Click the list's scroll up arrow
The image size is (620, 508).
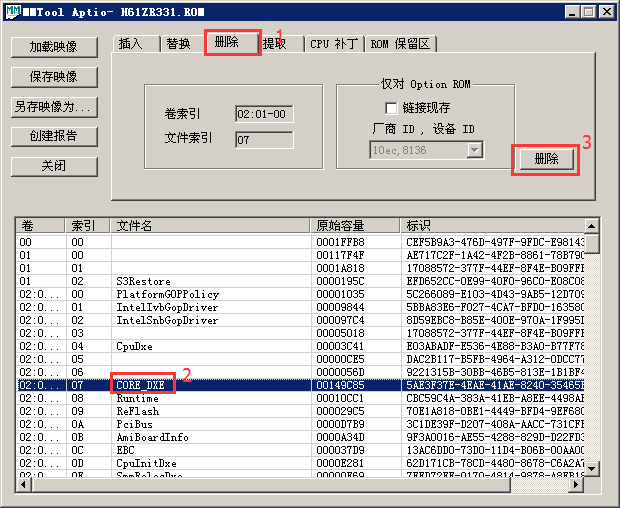tap(592, 226)
